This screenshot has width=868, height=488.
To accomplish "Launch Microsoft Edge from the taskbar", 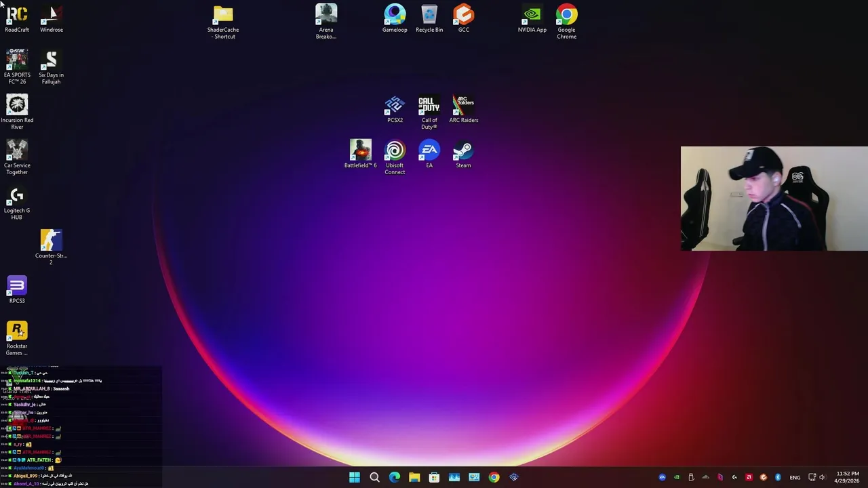I will click(x=395, y=477).
